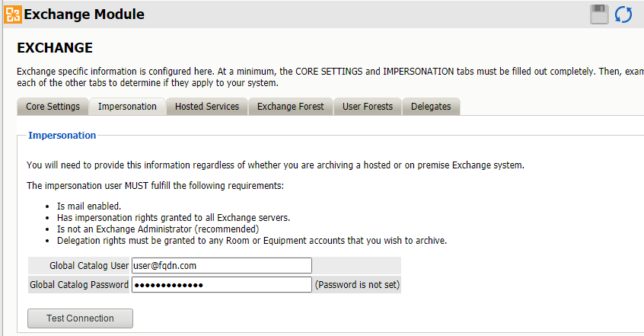Screen dimensions: 644x336
Task: Focus the Global Catalog User field
Action: click(x=222, y=265)
